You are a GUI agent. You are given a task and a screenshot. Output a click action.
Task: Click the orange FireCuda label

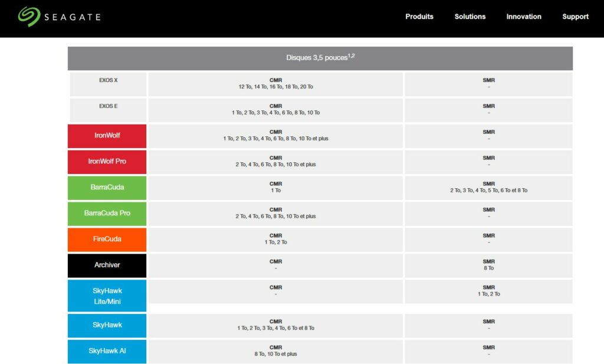pyautogui.click(x=107, y=239)
